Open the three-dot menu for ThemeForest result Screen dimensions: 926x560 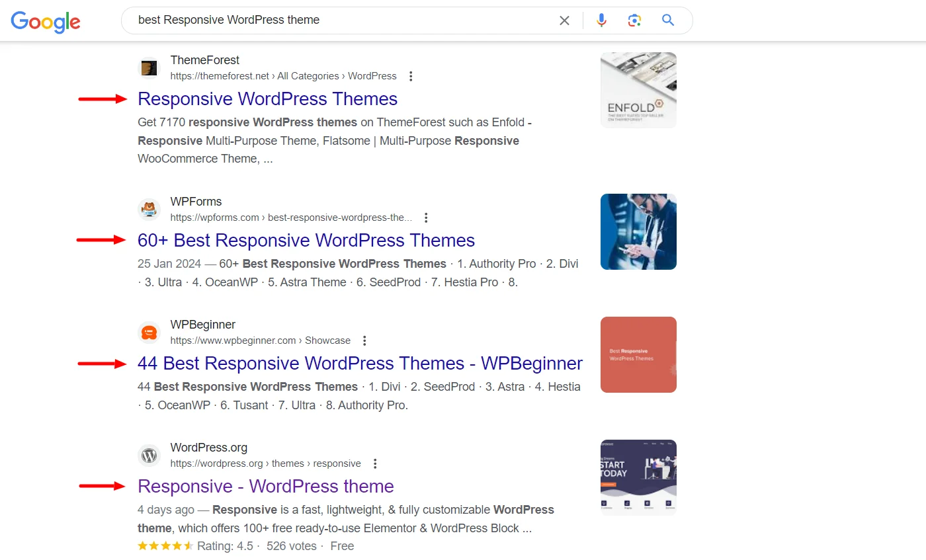(411, 76)
